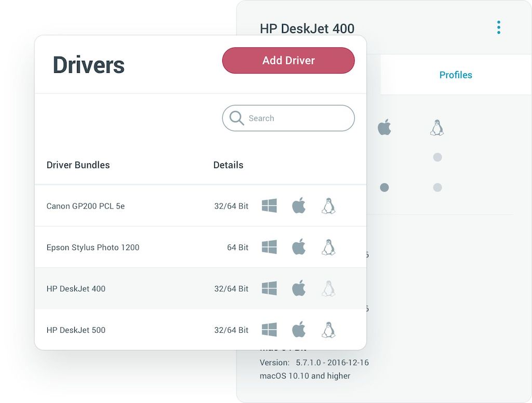
Task: Click macOS 10.10 and higher text
Action: click(x=304, y=376)
